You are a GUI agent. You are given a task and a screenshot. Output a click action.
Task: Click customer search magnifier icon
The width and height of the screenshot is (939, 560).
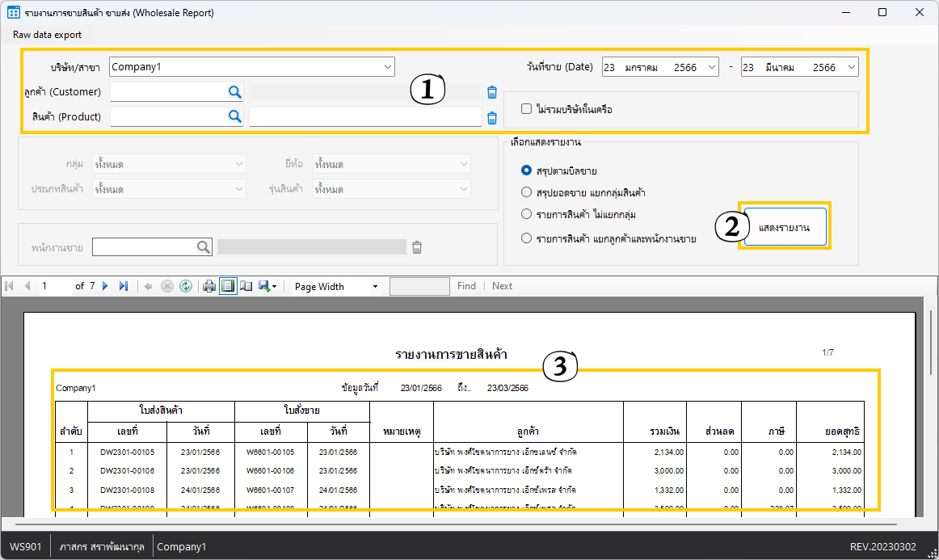click(234, 92)
